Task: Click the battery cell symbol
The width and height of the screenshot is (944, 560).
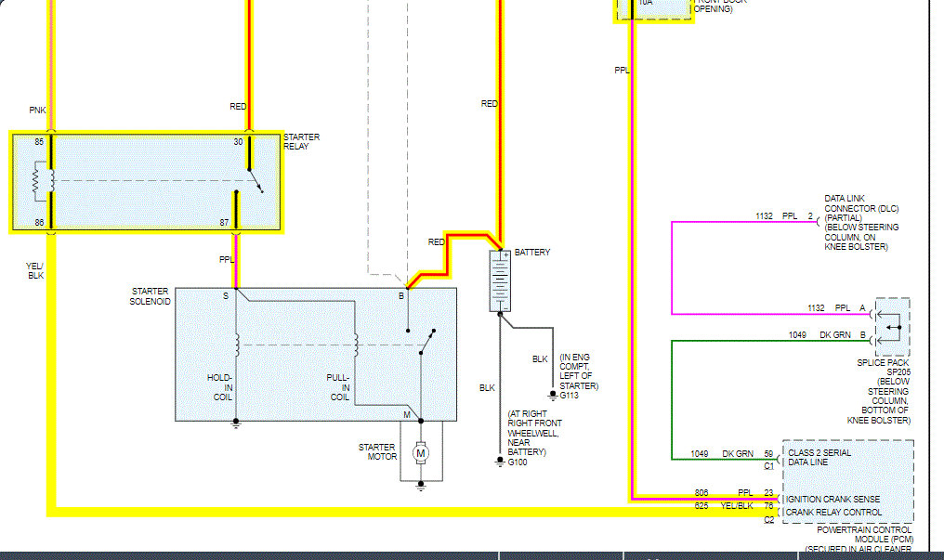Action: click(500, 281)
